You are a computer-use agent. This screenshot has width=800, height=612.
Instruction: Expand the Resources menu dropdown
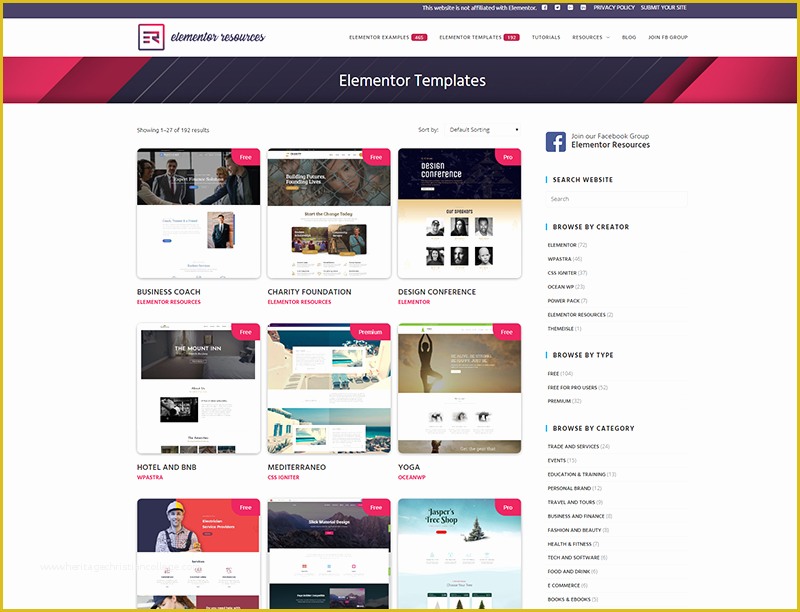[x=591, y=37]
